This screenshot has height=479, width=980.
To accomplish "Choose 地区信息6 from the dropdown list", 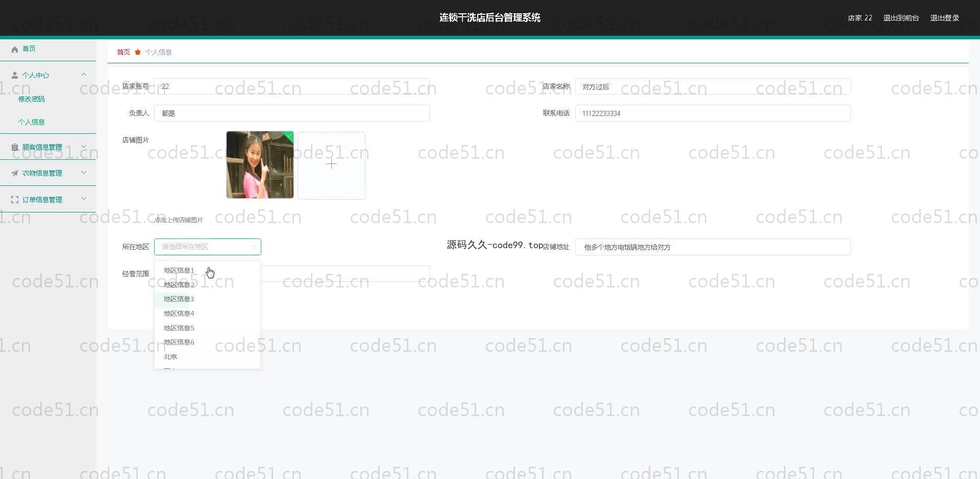I will [207, 342].
